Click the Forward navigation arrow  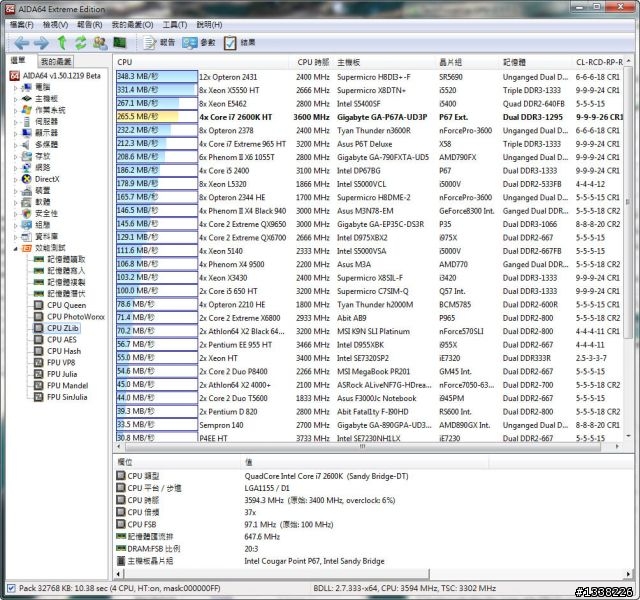(x=41, y=42)
